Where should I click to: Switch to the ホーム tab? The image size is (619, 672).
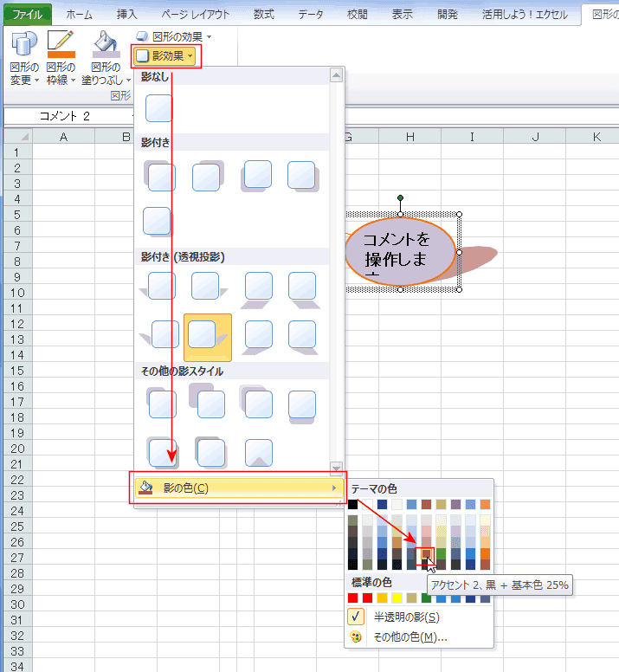pyautogui.click(x=80, y=15)
